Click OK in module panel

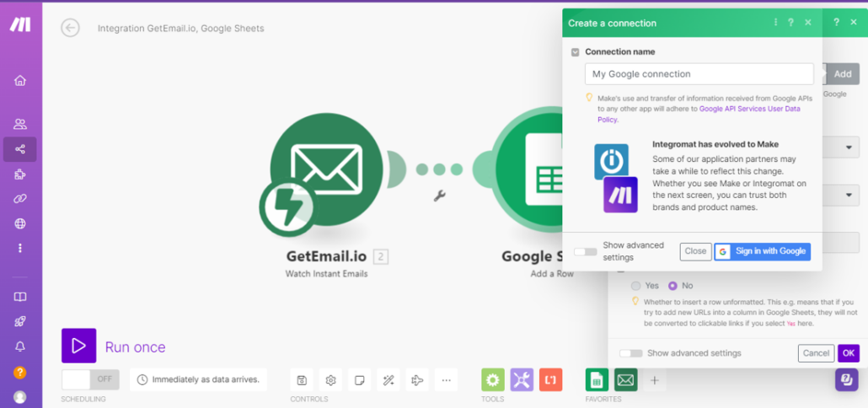(849, 353)
